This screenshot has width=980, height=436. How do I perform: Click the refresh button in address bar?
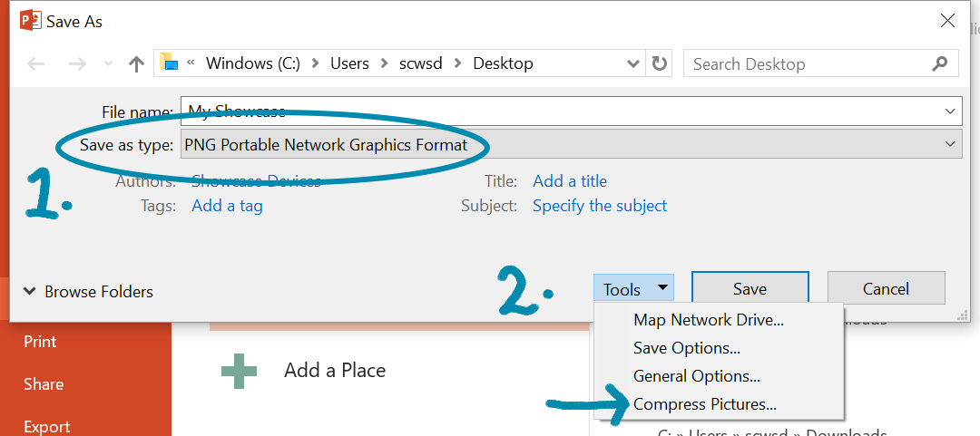click(660, 64)
